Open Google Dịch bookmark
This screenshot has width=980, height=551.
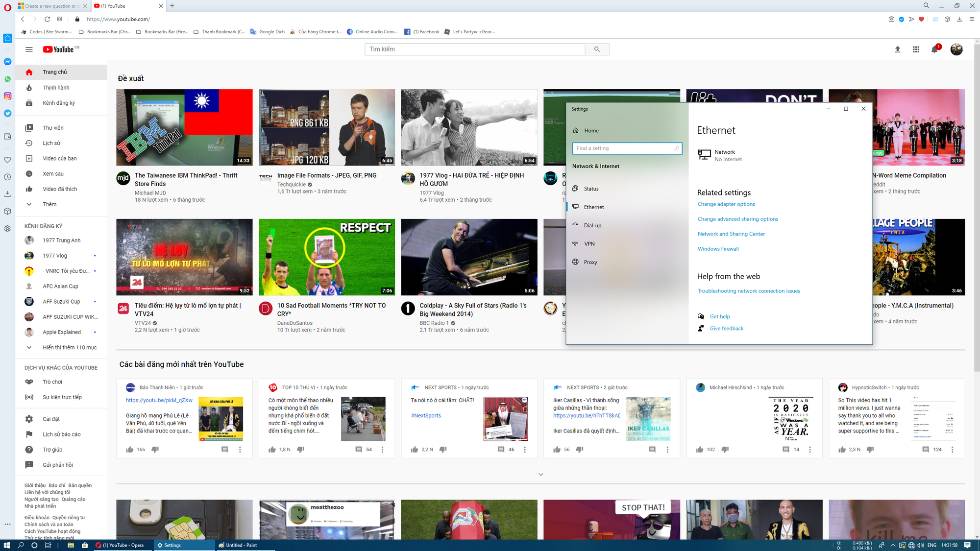[268, 32]
